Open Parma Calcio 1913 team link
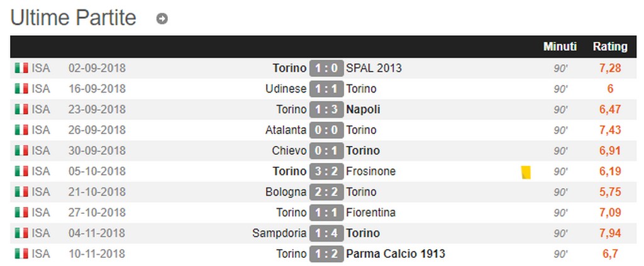644x266 pixels. [395, 254]
